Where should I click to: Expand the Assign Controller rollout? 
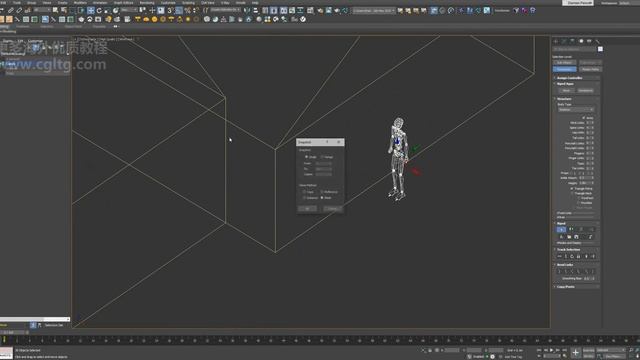[570, 78]
